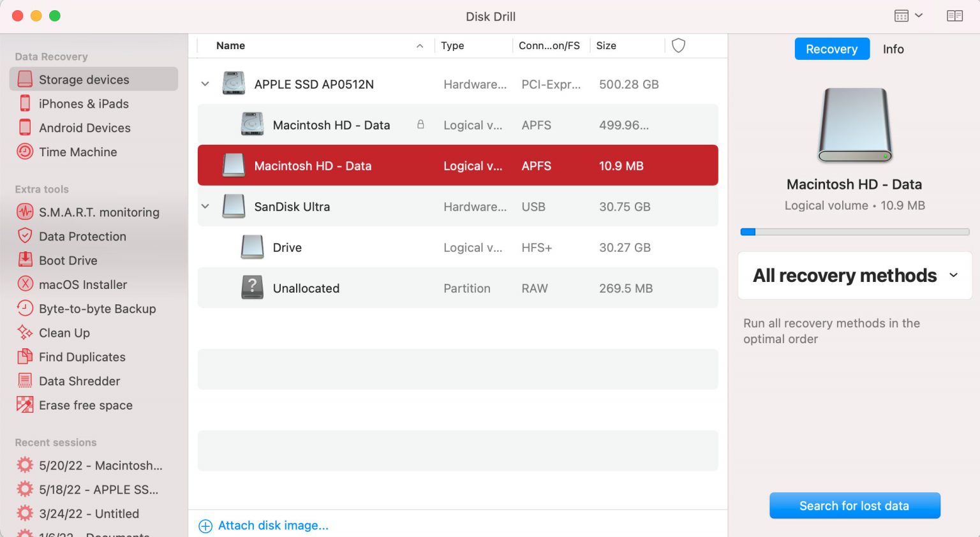Launch the Clean Up tool
The width and height of the screenshot is (980, 537).
pos(64,333)
